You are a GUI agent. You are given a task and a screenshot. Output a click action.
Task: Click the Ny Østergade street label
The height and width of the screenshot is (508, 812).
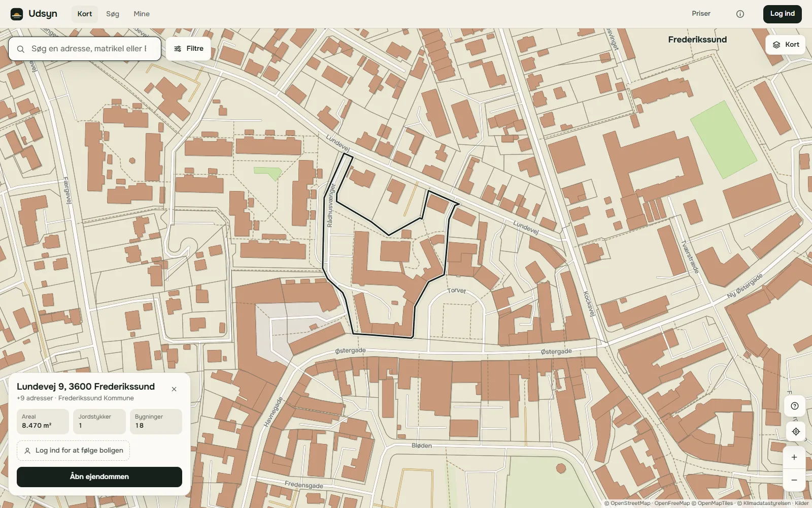point(745,286)
